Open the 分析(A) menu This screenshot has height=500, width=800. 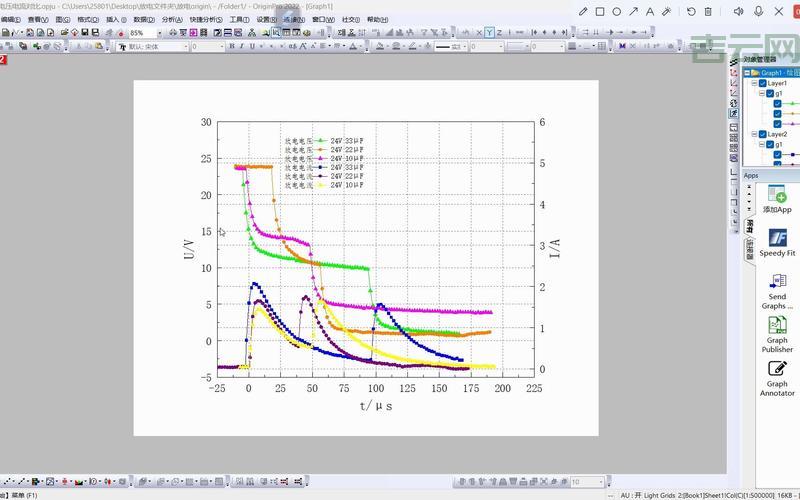pyautogui.click(x=172, y=19)
